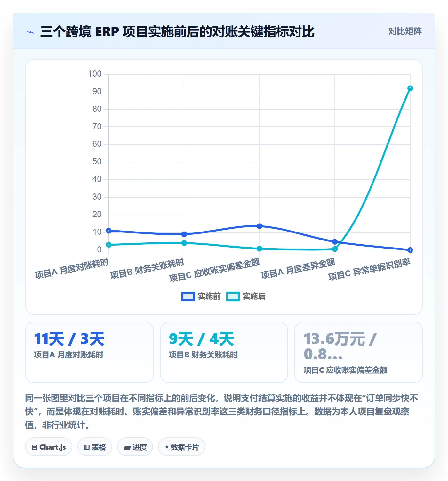Click the 实施后 legend label text
Viewport: 448px width, 481px height.
pos(254,297)
